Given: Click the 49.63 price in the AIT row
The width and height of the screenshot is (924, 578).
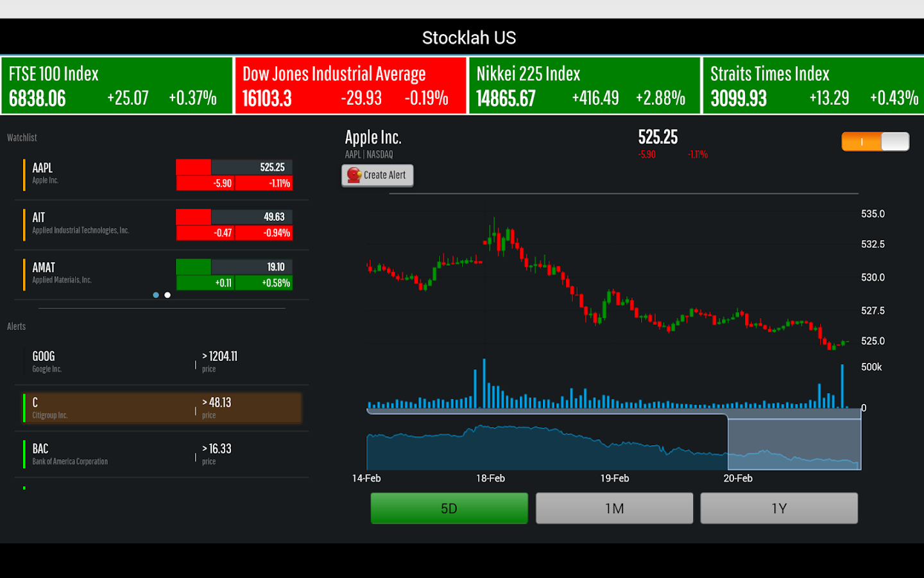Looking at the screenshot, I should pos(274,217).
